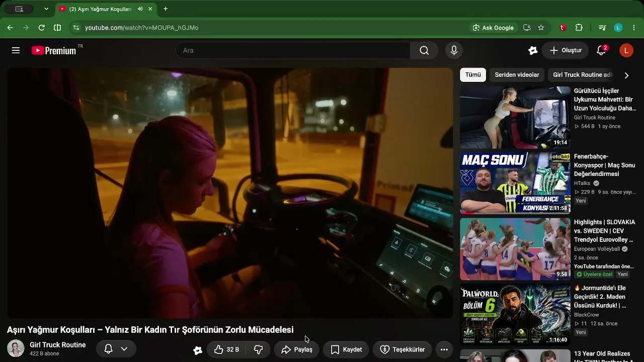Screen dimensions: 644x362
Task: Click the Ara search field
Action: [293, 50]
